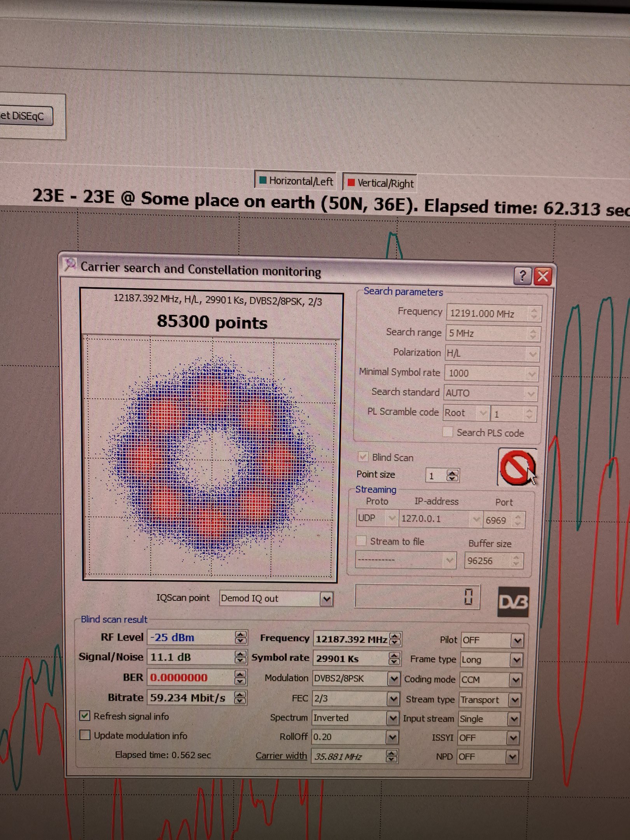Disable Refresh signal info checkbox
The height and width of the screenshot is (840, 630).
(x=85, y=716)
